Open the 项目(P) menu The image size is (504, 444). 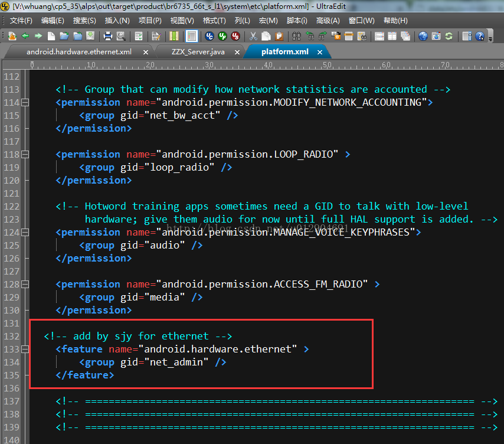tap(150, 21)
